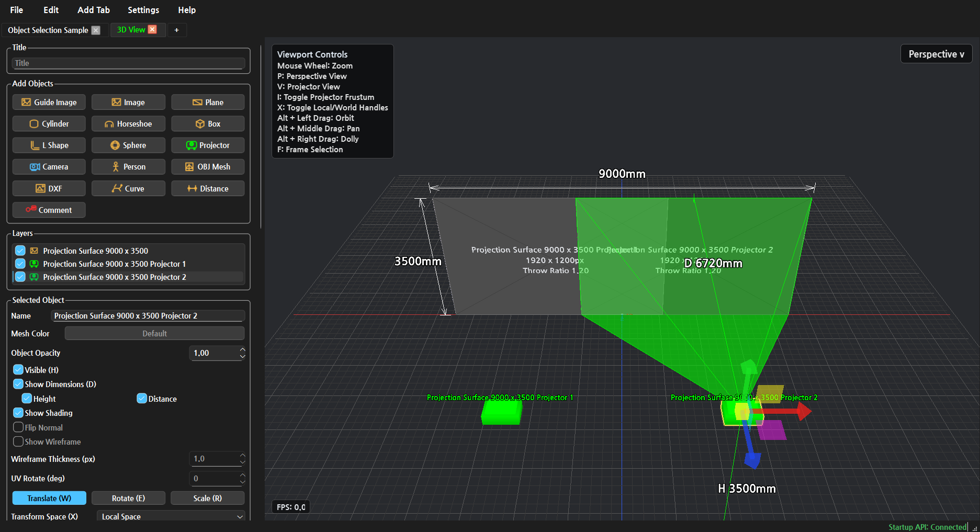980x532 pixels.
Task: Open the Add Tab menu
Action: pos(94,10)
